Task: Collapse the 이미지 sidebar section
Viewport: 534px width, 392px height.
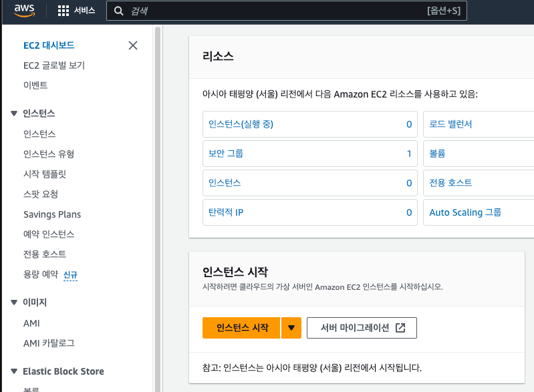Action: (x=14, y=302)
